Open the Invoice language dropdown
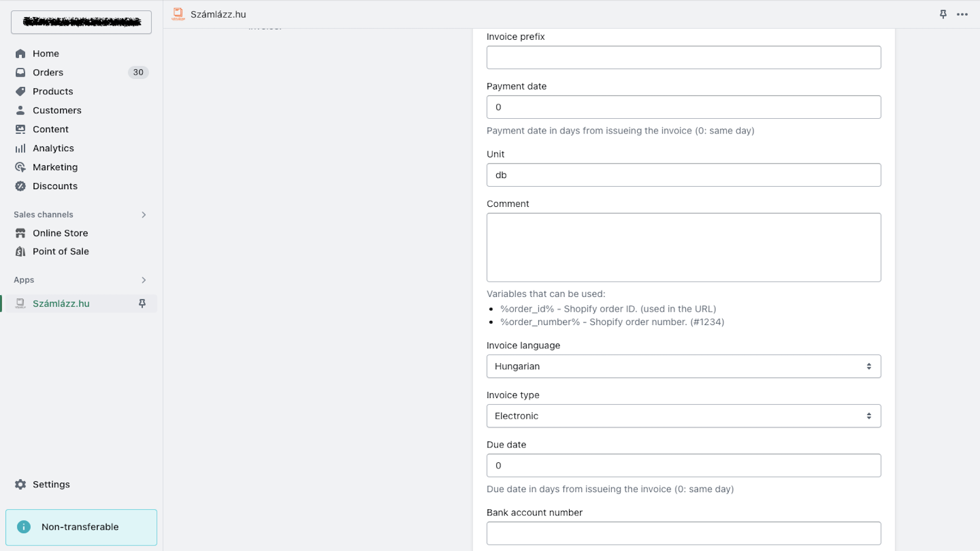The width and height of the screenshot is (980, 551). (x=684, y=366)
